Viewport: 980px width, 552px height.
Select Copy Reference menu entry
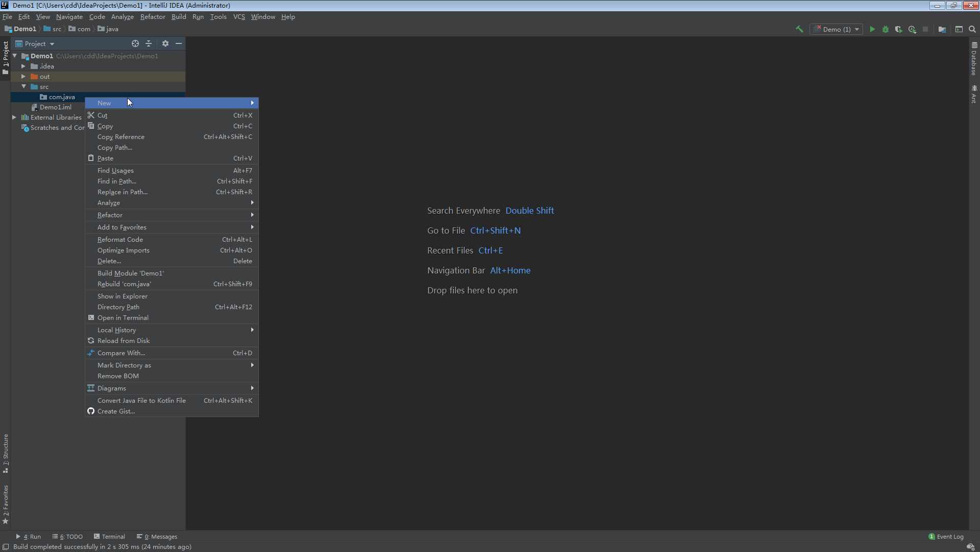tap(172, 136)
